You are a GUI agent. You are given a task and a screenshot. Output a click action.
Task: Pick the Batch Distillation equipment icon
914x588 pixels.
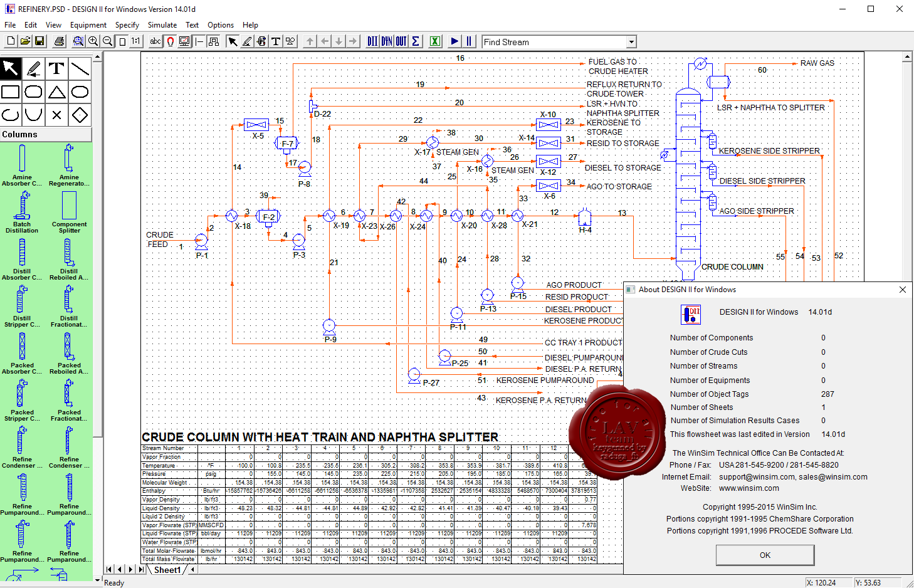click(22, 212)
